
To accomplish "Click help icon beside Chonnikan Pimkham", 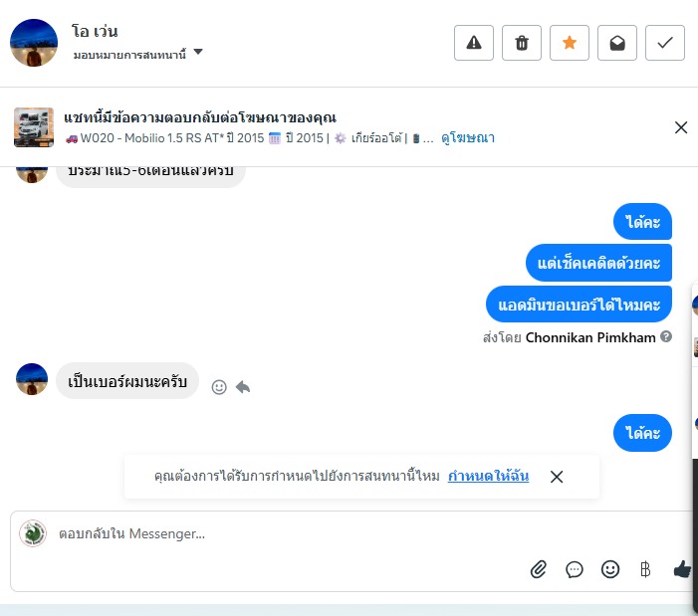I will [666, 336].
